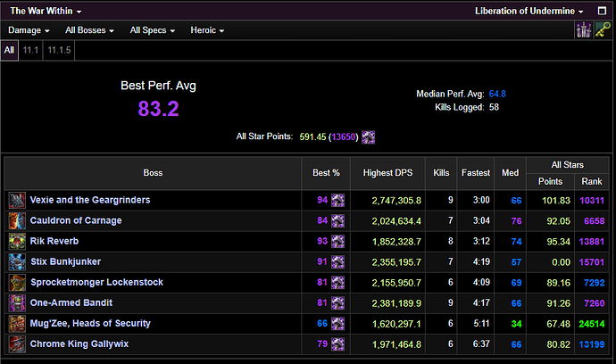Click the spec icon in the Vexie Best % cell

pyautogui.click(x=337, y=200)
